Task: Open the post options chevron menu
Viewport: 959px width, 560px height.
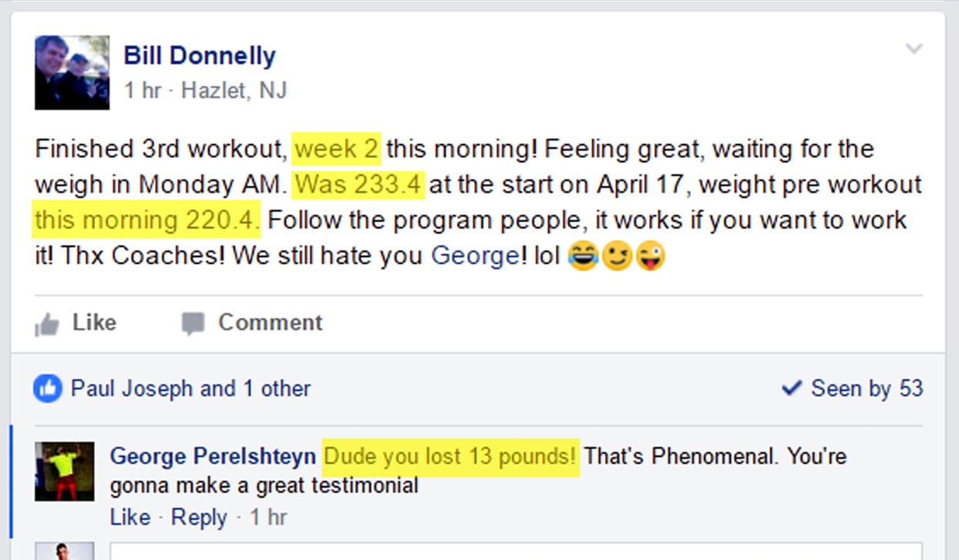Action: tap(914, 49)
